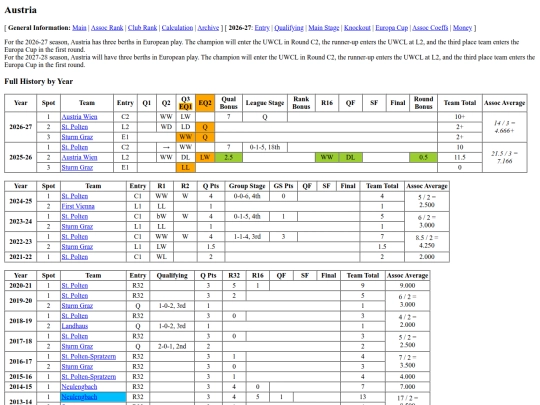Image resolution: width=540 pixels, height=405 pixels.
Task: Click the 0-0-6, 4th Group Stage cell
Action: [247, 196]
